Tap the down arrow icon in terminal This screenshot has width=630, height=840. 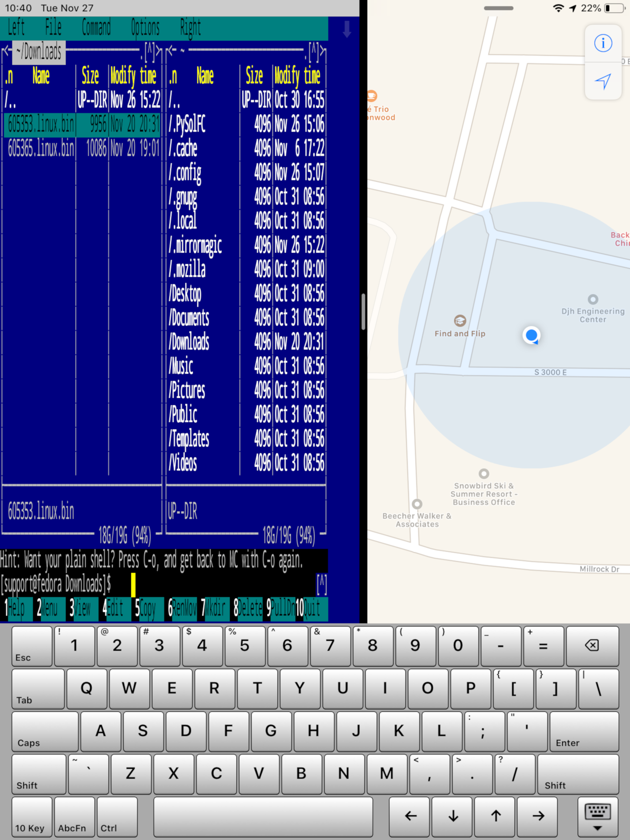347,29
